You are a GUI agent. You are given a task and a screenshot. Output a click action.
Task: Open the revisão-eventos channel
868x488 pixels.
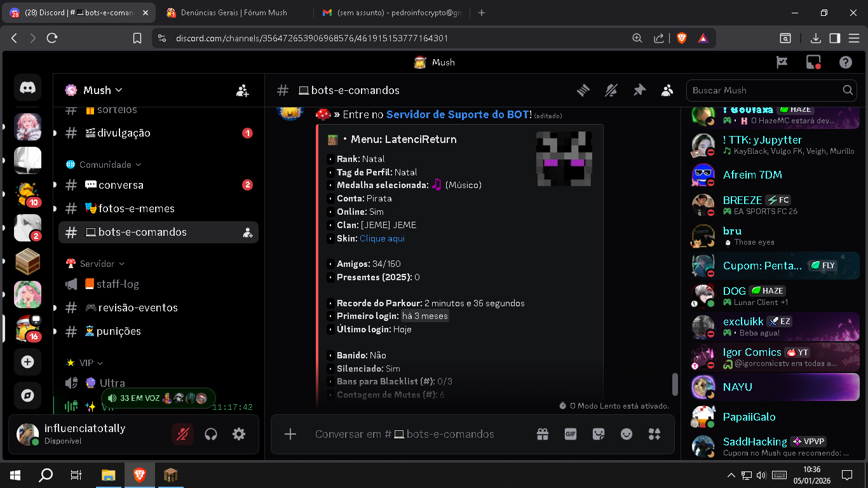click(x=158, y=308)
